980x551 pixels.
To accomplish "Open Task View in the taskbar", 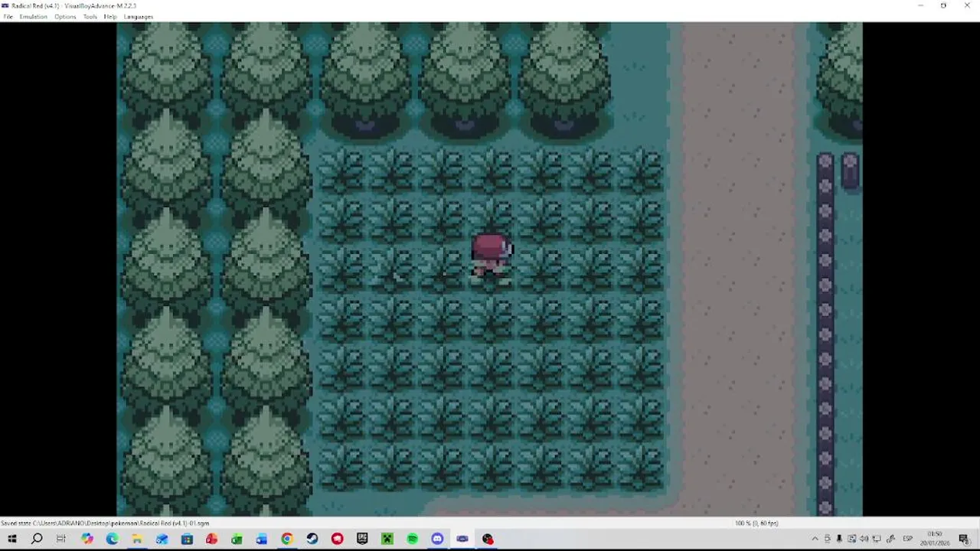I will 61,540.
